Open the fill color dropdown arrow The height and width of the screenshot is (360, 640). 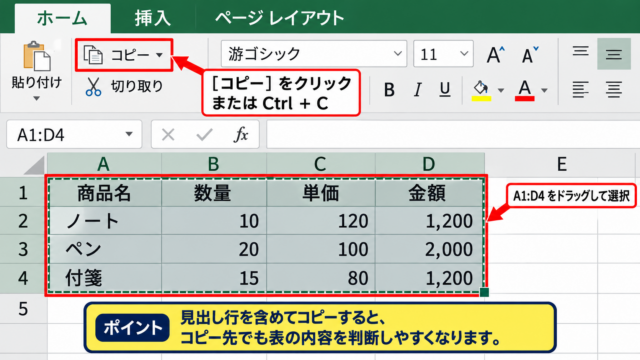pyautogui.click(x=501, y=90)
